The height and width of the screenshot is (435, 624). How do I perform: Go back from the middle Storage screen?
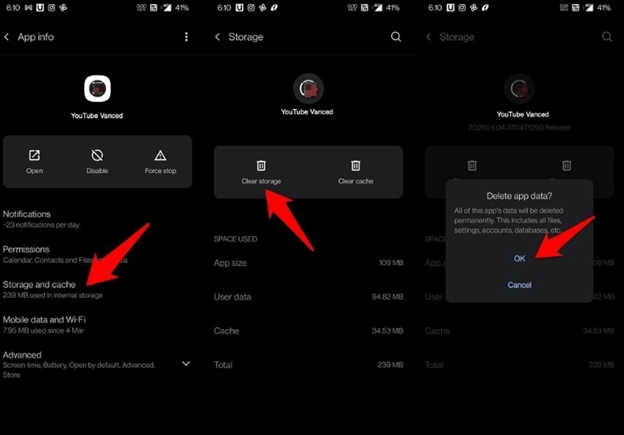[x=217, y=37]
